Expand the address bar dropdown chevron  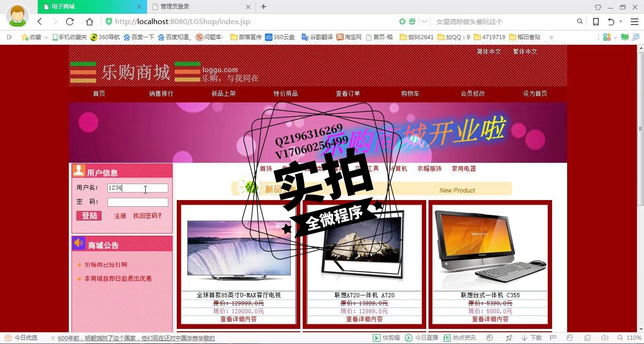(x=424, y=22)
